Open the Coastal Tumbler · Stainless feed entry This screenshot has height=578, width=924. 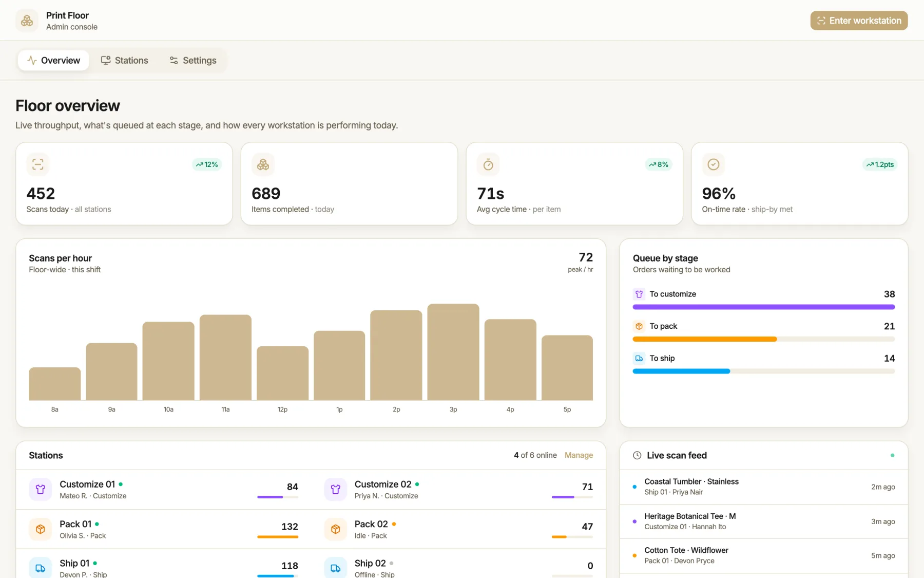[x=764, y=487]
